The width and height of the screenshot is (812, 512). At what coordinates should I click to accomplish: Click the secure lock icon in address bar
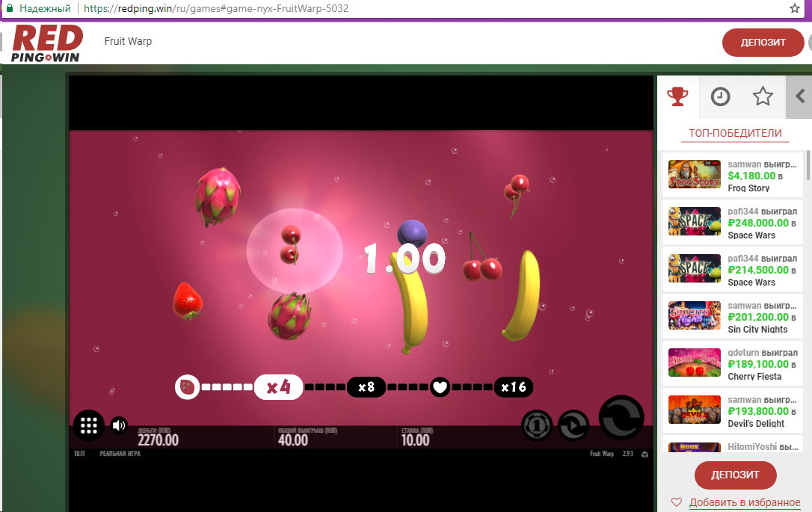[9, 8]
